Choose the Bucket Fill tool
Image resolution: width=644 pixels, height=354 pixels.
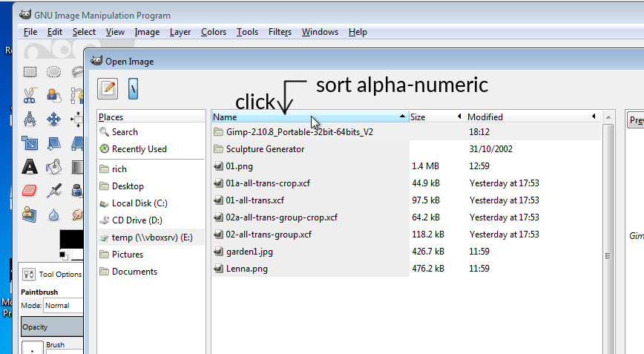click(x=53, y=166)
